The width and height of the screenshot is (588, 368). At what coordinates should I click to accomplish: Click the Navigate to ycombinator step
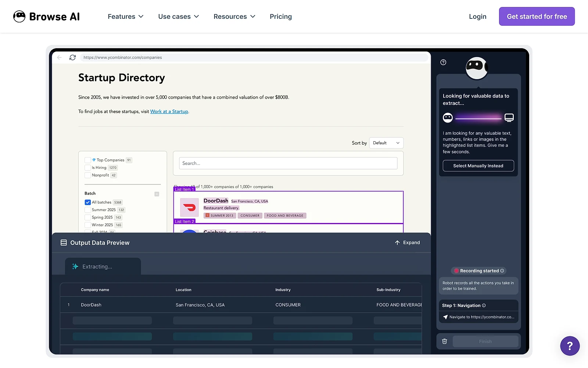tap(478, 317)
